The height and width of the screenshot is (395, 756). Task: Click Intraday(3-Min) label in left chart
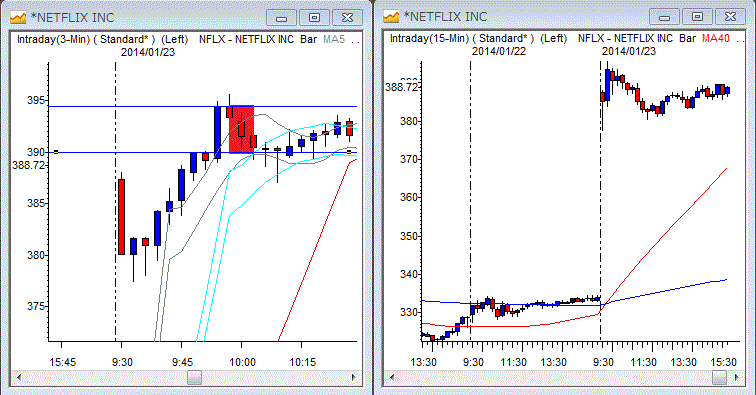click(x=53, y=40)
